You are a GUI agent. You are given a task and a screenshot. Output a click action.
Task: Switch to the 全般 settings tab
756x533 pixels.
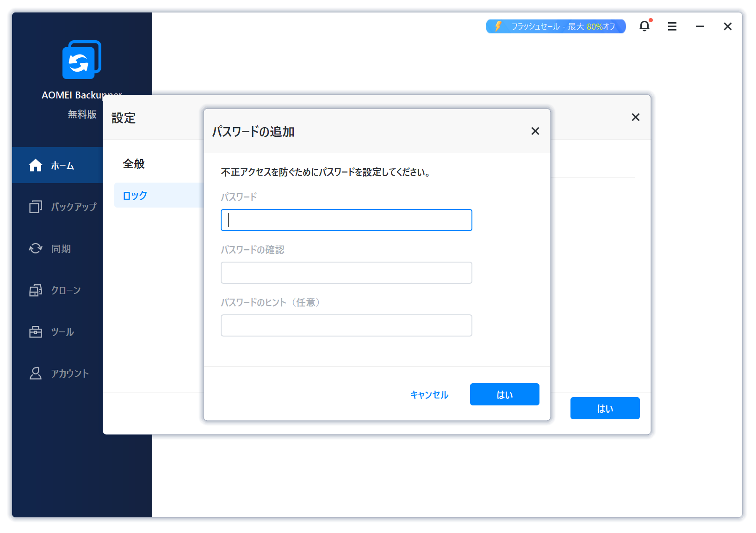tap(133, 164)
